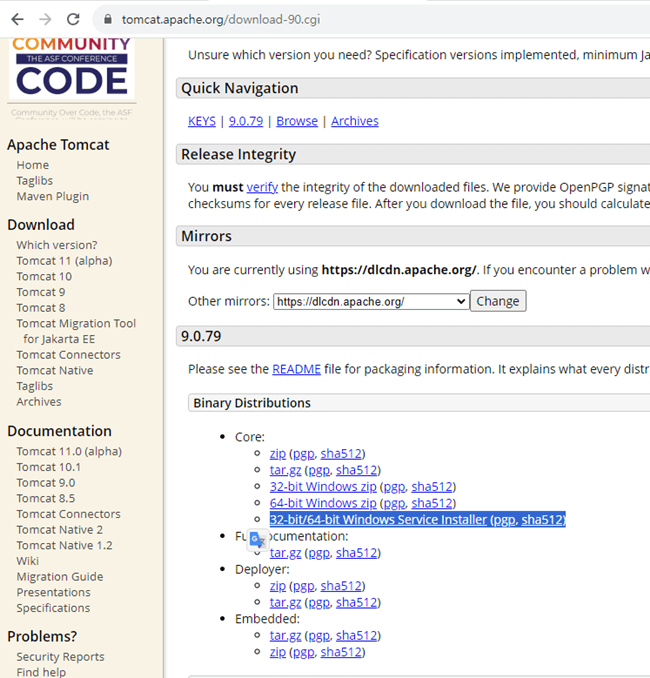Viewport: 650px width, 678px height.
Task: Click the Change mirror button
Action: [x=498, y=301]
